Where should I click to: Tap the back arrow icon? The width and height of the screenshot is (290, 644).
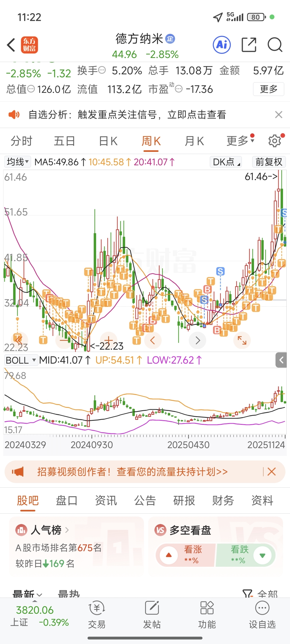click(x=11, y=45)
